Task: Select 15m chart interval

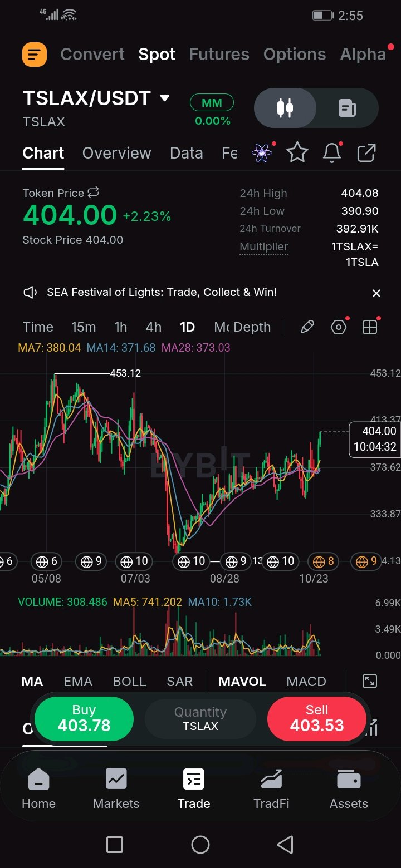Action: [84, 327]
